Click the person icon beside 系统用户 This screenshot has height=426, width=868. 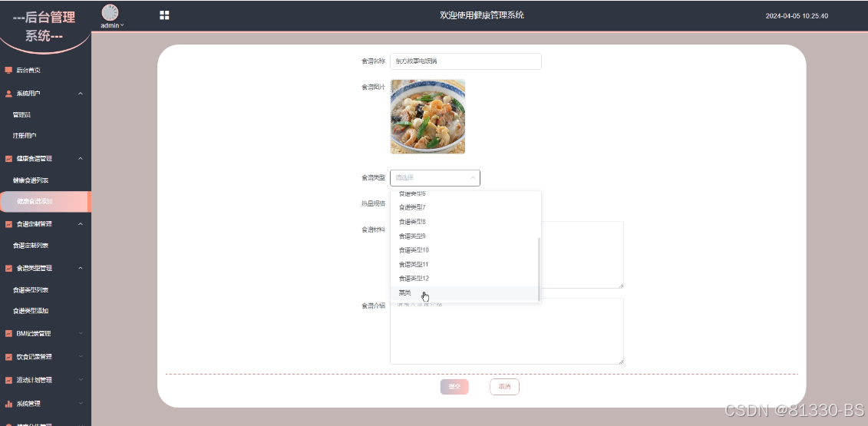coord(8,94)
